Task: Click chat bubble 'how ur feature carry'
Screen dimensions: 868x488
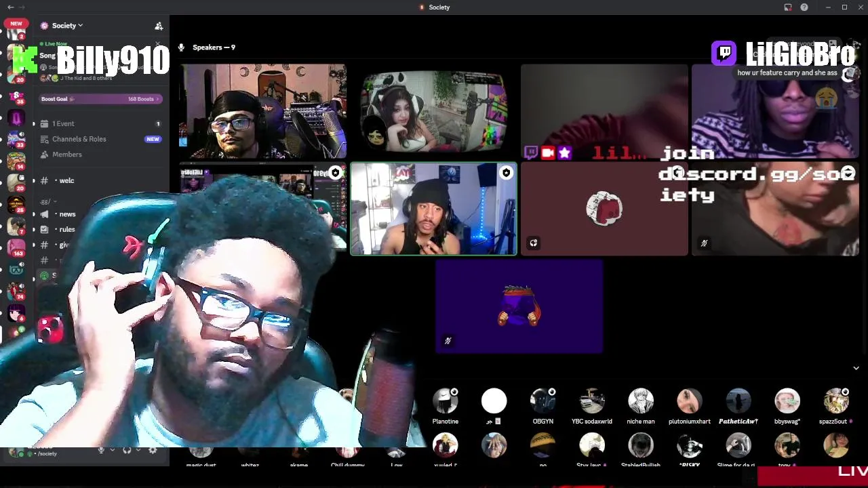Action: [x=787, y=73]
